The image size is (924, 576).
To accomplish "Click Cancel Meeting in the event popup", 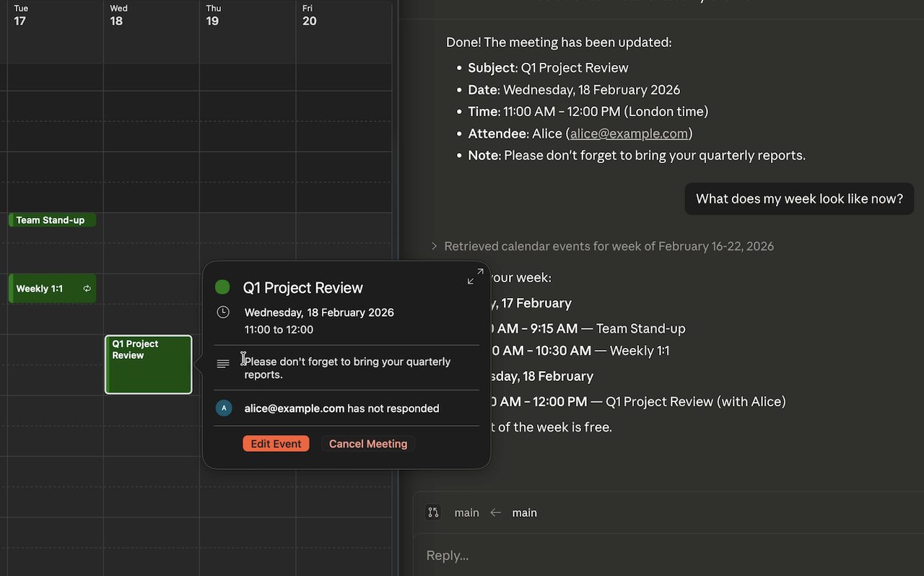I will click(x=368, y=443).
